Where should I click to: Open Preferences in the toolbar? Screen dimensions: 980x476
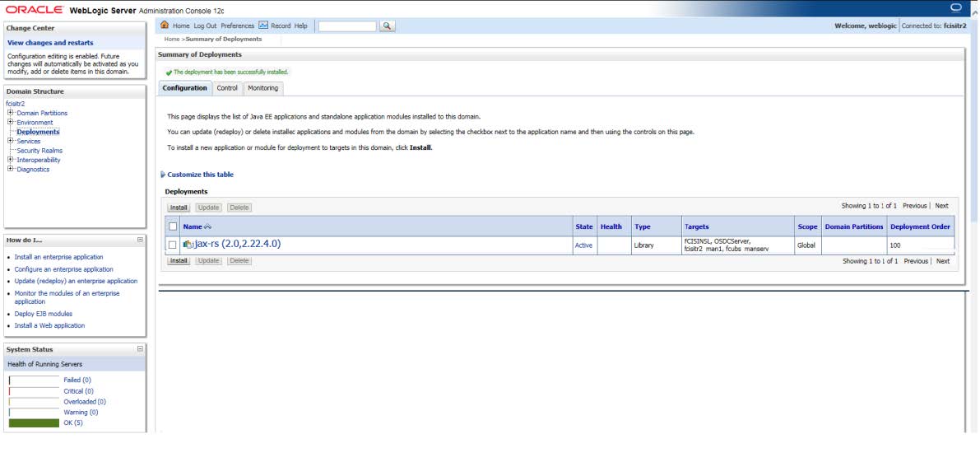(238, 26)
